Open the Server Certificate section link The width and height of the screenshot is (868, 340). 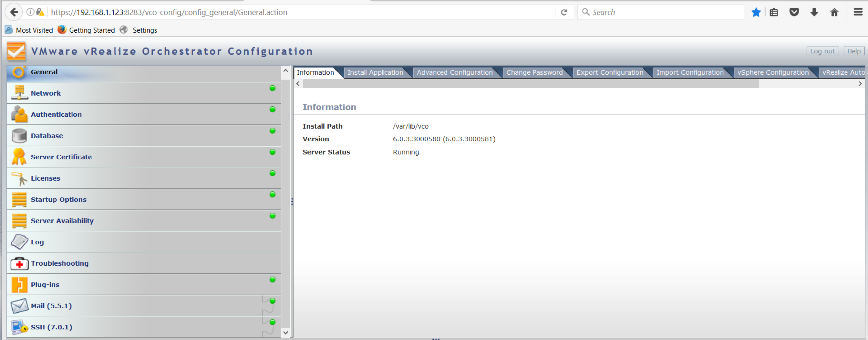pyautogui.click(x=61, y=157)
